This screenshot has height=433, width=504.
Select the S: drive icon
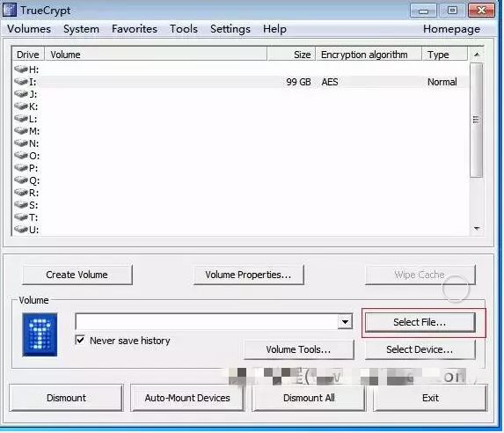(21, 205)
